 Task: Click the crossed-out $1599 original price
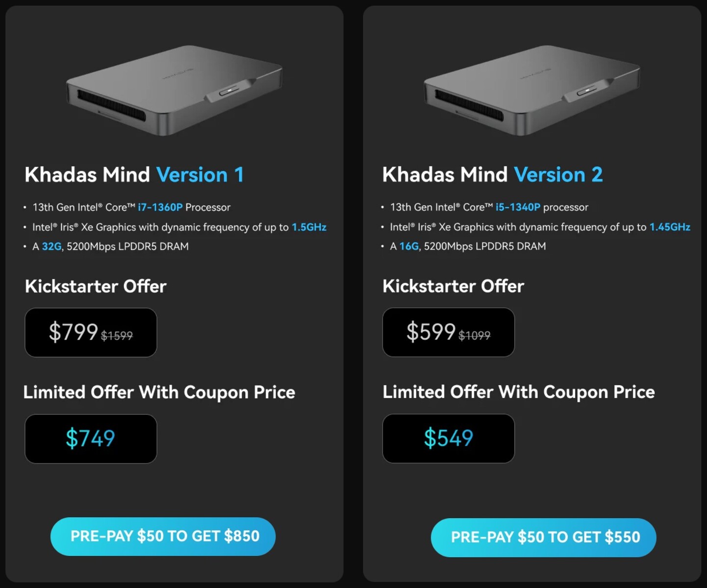pos(117,336)
